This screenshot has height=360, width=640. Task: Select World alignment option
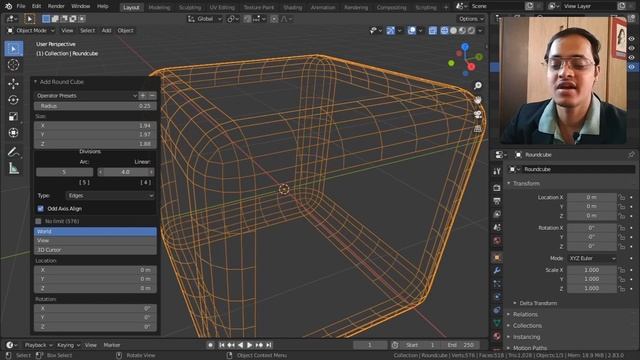coord(95,231)
